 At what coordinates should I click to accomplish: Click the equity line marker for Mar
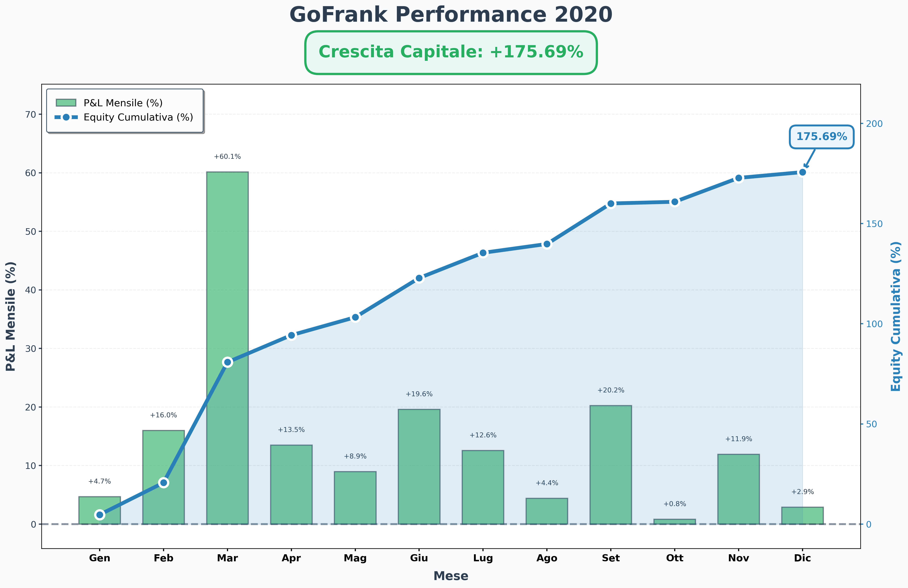tap(227, 362)
